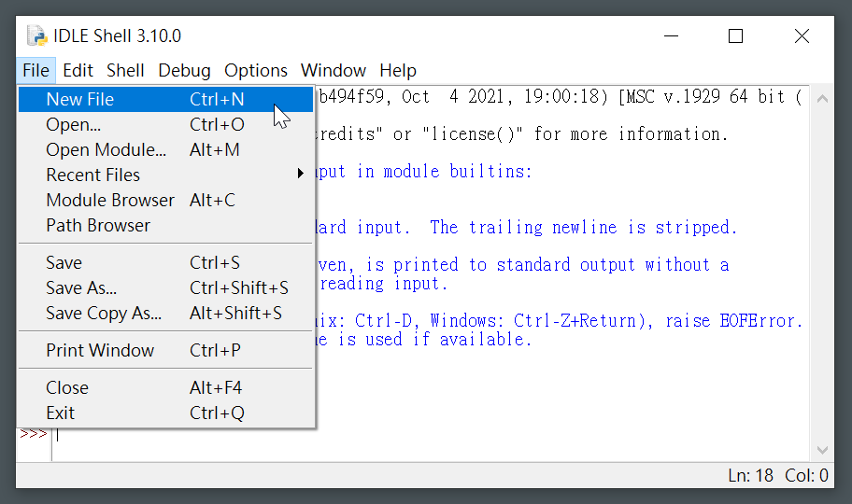Click the text 'raise EOFError.'
852x504 pixels.
pyautogui.click(x=734, y=320)
